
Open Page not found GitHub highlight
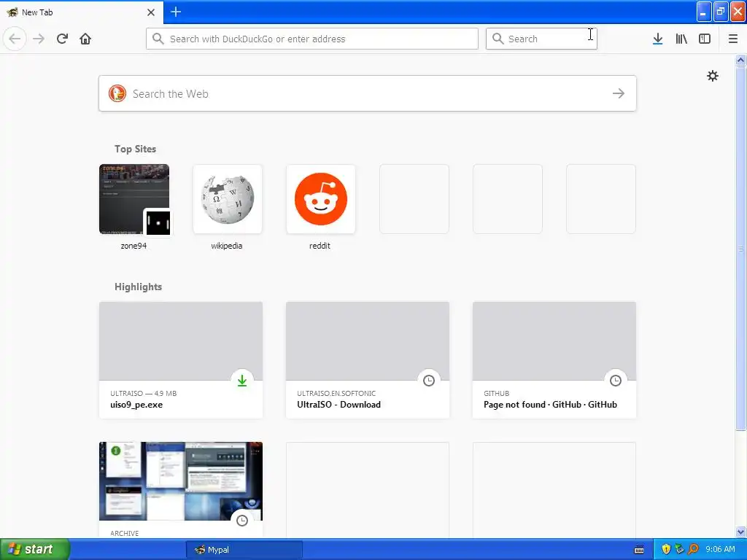554,360
